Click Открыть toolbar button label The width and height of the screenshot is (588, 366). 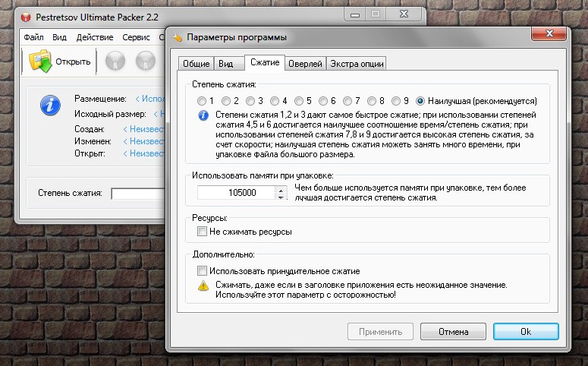click(x=73, y=62)
